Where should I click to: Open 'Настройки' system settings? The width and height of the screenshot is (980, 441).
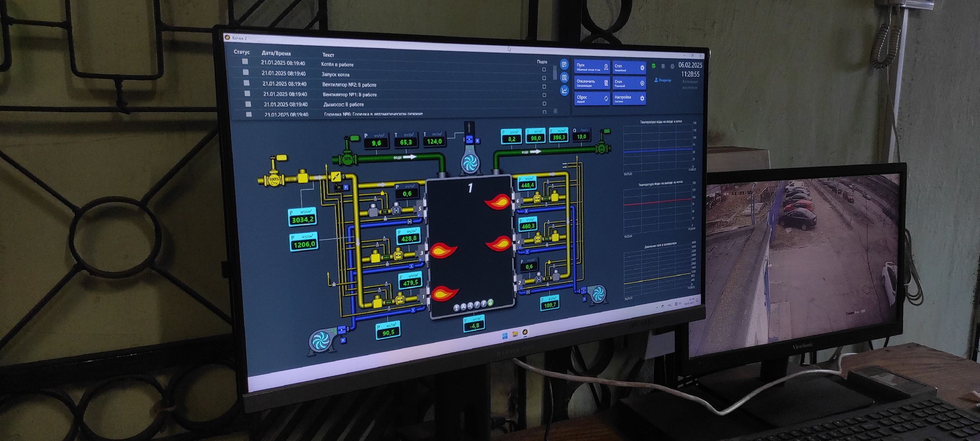click(629, 98)
